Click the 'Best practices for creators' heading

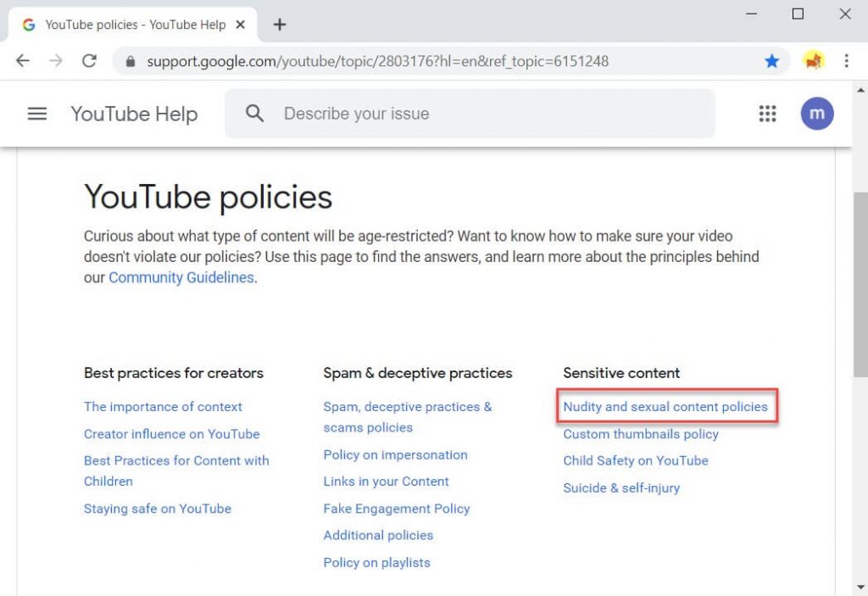coord(173,373)
